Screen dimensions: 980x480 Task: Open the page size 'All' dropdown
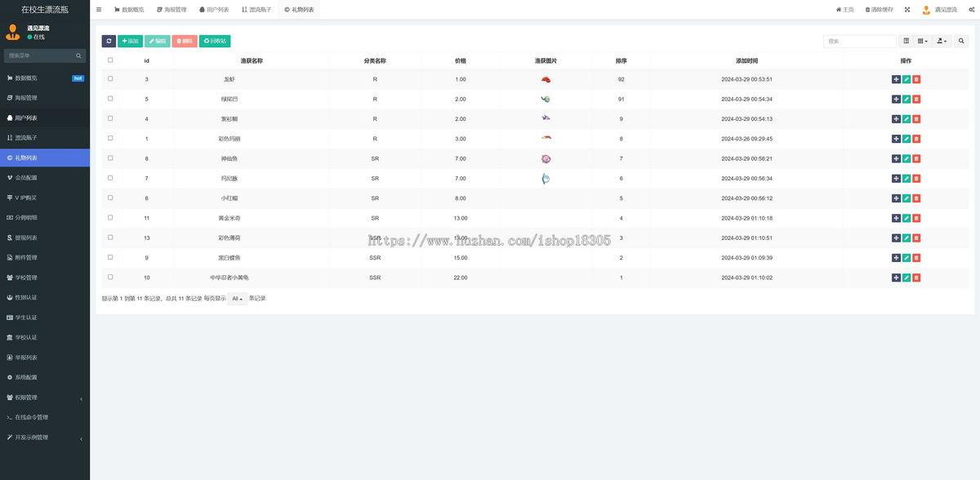tap(237, 299)
